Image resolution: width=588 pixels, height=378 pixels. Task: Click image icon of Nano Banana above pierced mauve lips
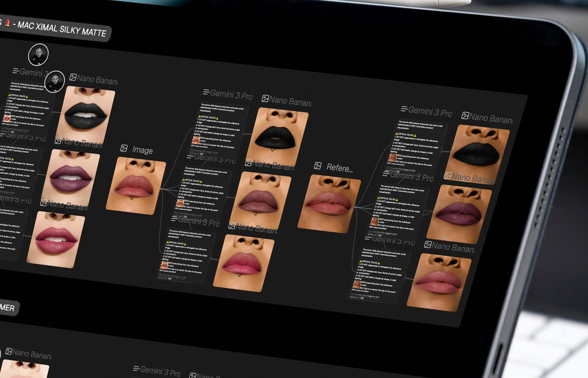pyautogui.click(x=249, y=163)
